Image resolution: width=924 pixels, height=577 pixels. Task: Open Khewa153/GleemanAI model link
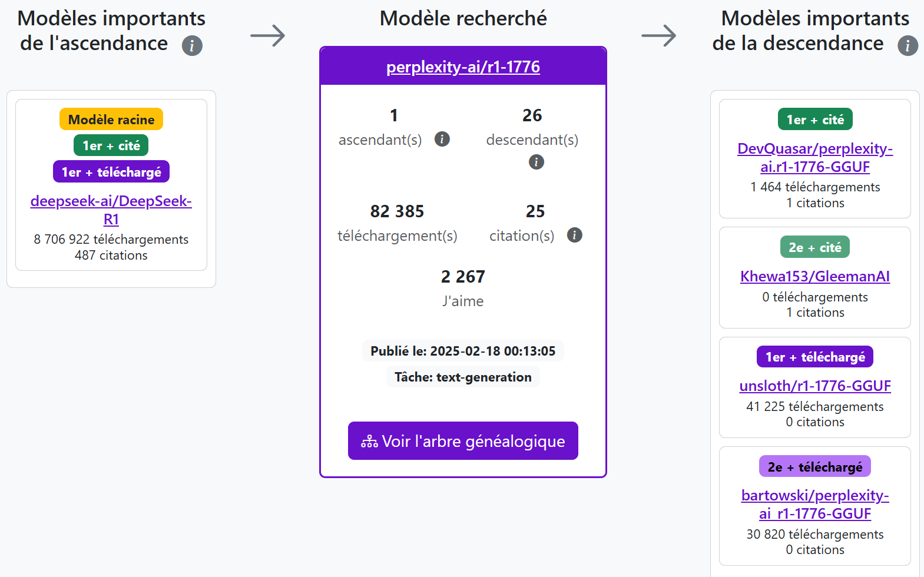[x=815, y=276]
